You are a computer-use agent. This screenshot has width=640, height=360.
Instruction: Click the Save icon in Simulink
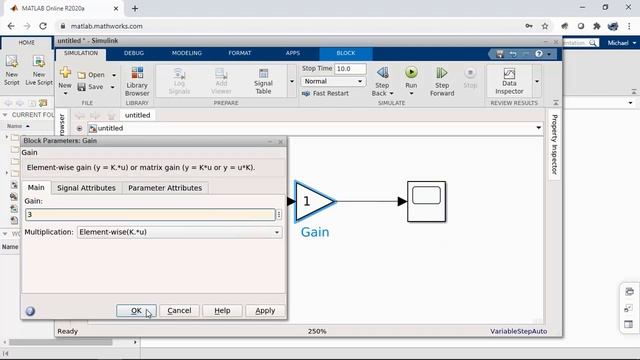click(x=82, y=87)
